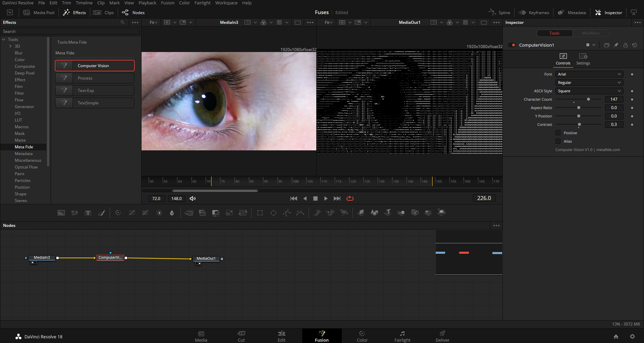Toggle keyframe diamond for Character Count
Viewport: 644px width, 343px height.
click(x=632, y=99)
